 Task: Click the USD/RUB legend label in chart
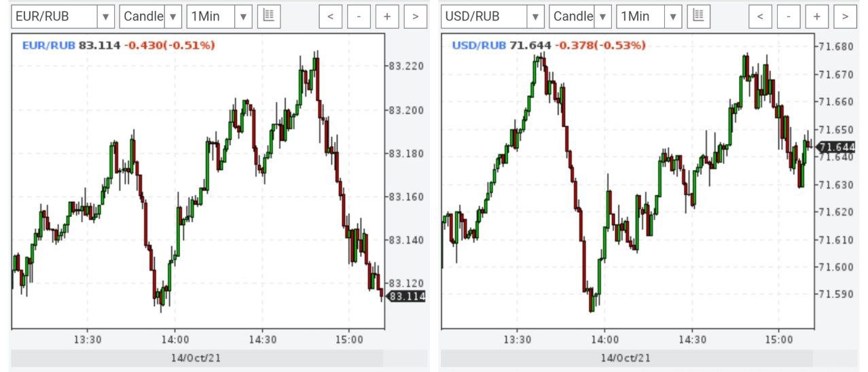point(479,46)
